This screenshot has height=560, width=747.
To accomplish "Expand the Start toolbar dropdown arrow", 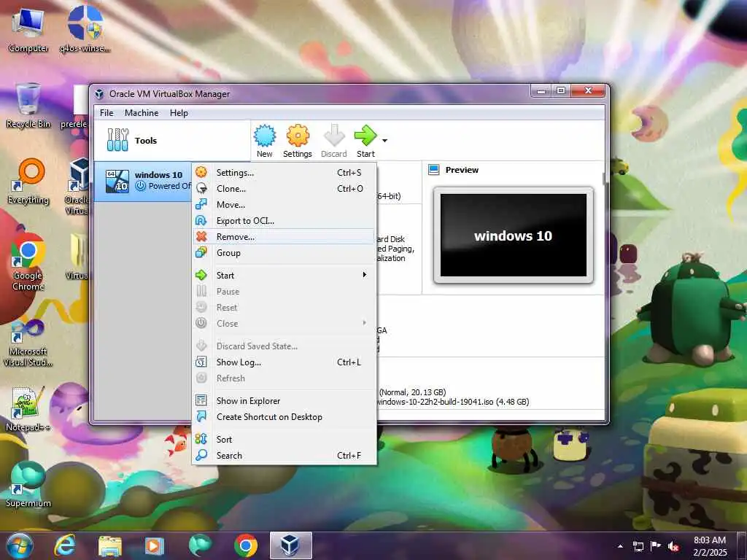I will coord(384,141).
